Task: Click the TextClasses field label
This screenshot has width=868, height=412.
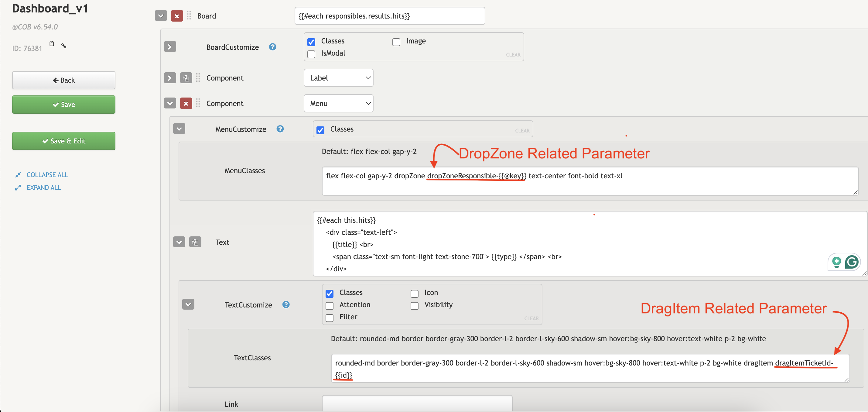Action: point(252,358)
